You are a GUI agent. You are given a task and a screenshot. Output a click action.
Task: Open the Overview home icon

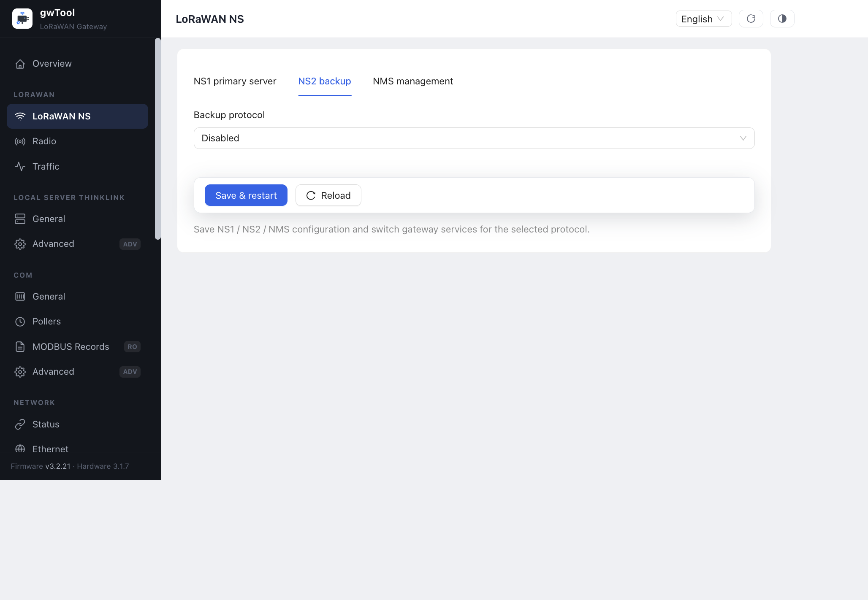click(20, 64)
